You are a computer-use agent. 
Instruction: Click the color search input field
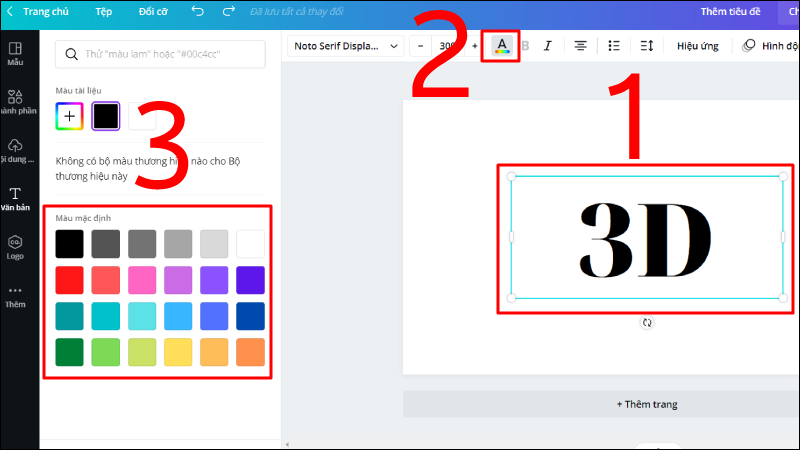[x=160, y=54]
